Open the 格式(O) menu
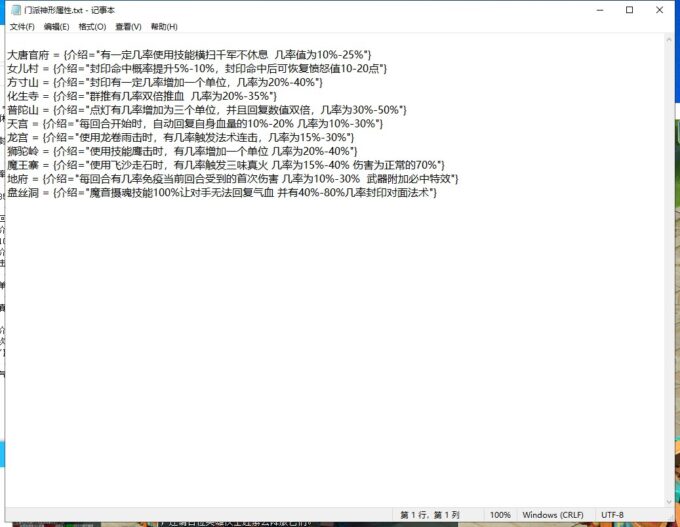680x527 pixels. click(92, 26)
